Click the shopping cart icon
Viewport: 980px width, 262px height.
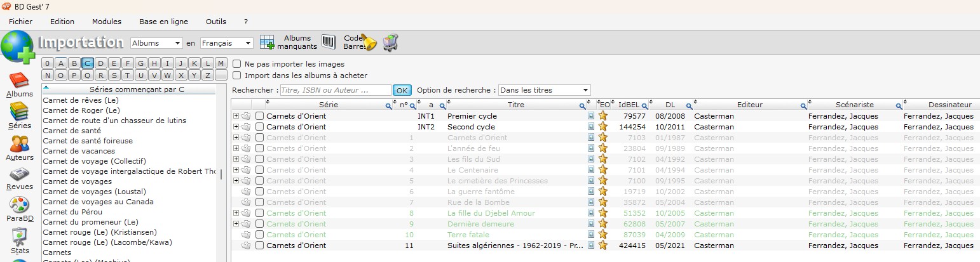tap(390, 43)
